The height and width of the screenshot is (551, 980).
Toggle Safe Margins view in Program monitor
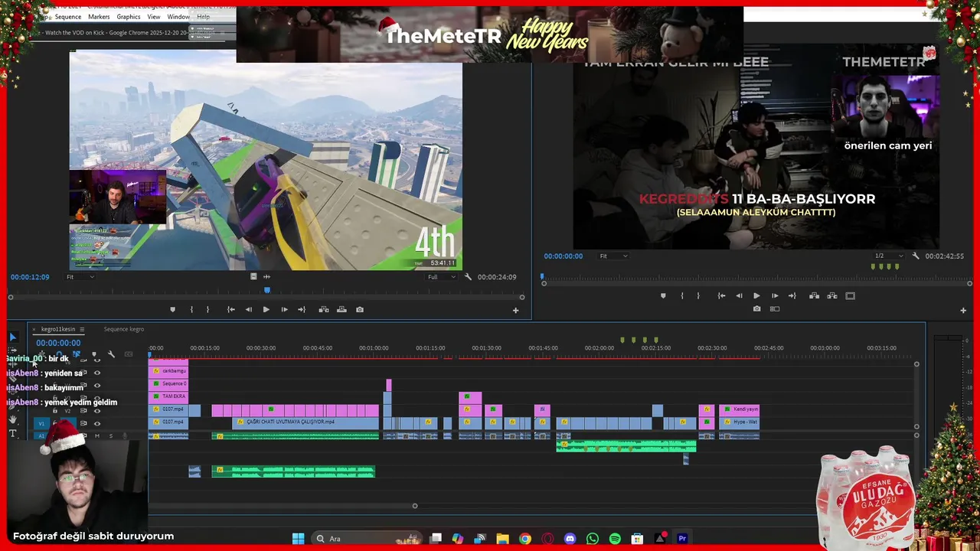pos(850,295)
